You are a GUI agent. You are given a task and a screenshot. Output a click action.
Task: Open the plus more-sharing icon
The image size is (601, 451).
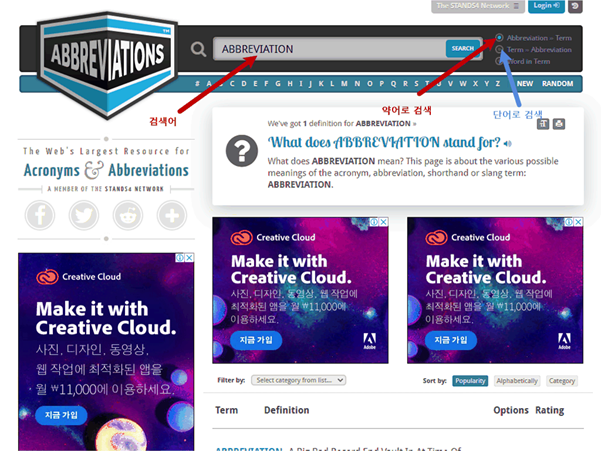[172, 215]
